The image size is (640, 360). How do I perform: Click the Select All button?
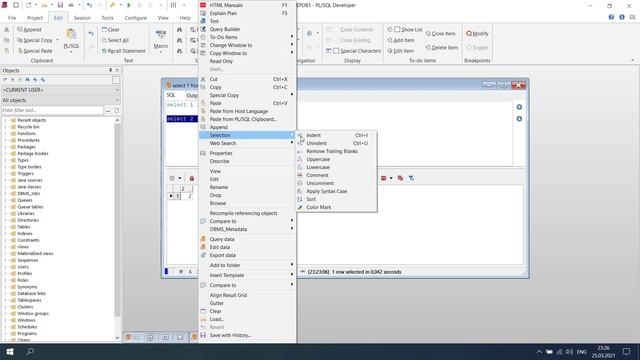coord(116,40)
